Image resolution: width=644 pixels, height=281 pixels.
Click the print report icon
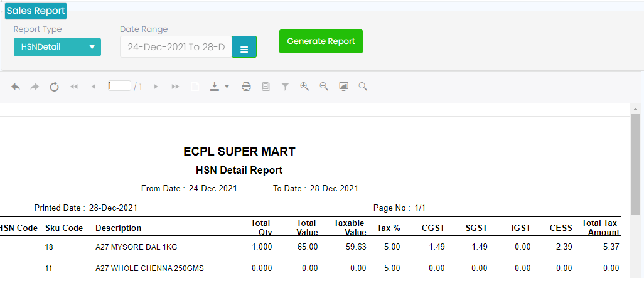click(x=247, y=87)
